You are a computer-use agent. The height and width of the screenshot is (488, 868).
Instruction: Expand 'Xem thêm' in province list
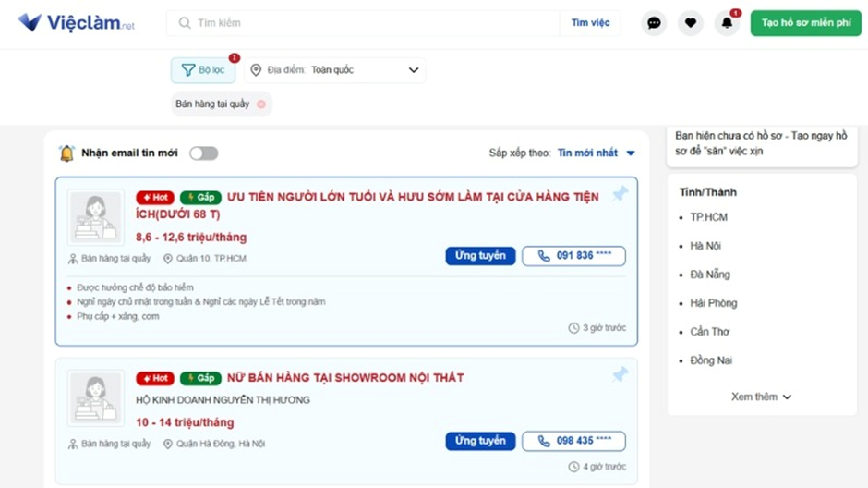click(761, 396)
